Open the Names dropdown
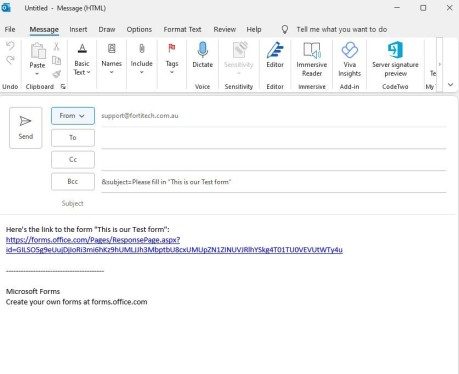Screen dimensions: 459x374 [x=111, y=59]
